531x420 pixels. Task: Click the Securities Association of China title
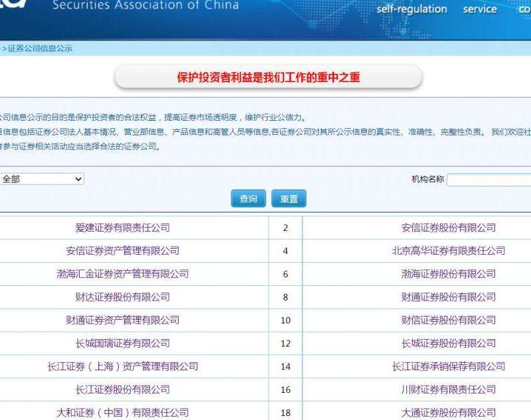tap(145, 5)
